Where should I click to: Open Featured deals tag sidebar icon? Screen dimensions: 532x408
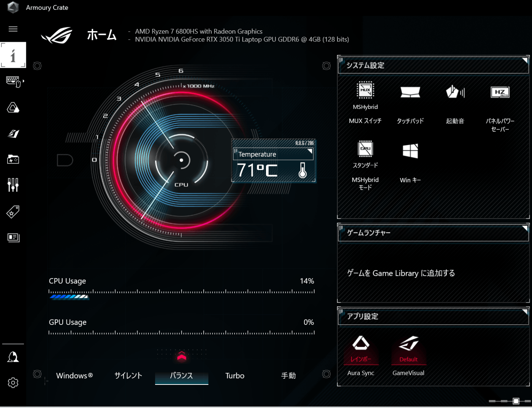[13, 212]
